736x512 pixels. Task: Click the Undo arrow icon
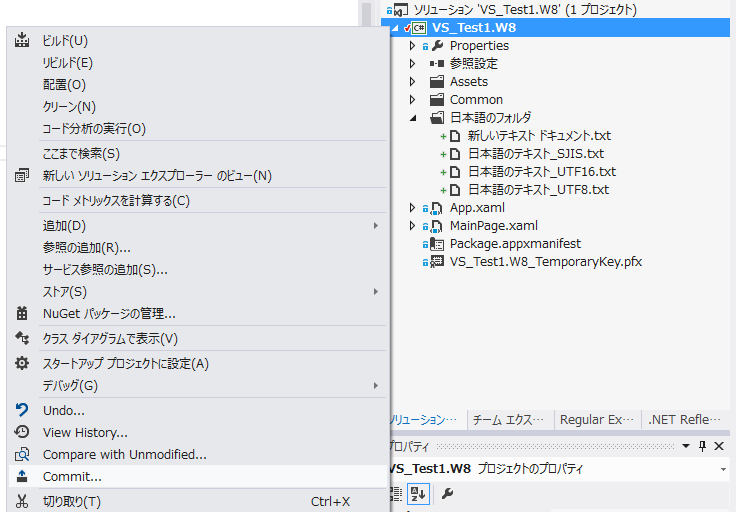(22, 410)
